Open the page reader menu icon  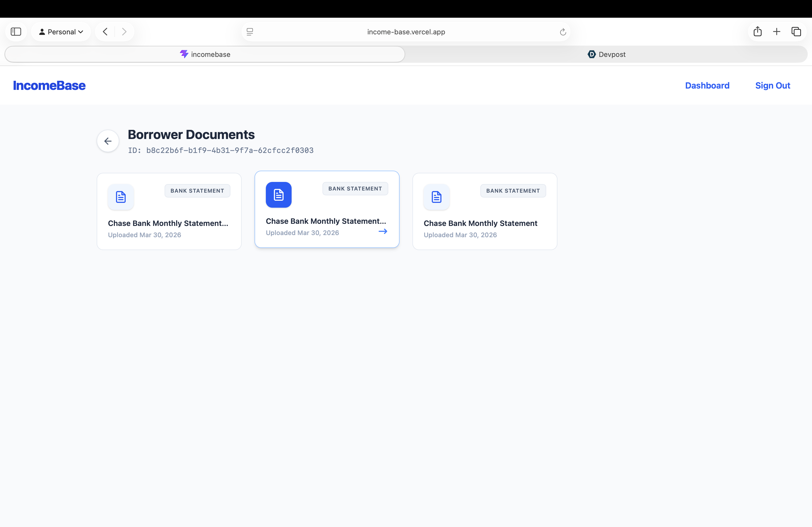coord(250,32)
